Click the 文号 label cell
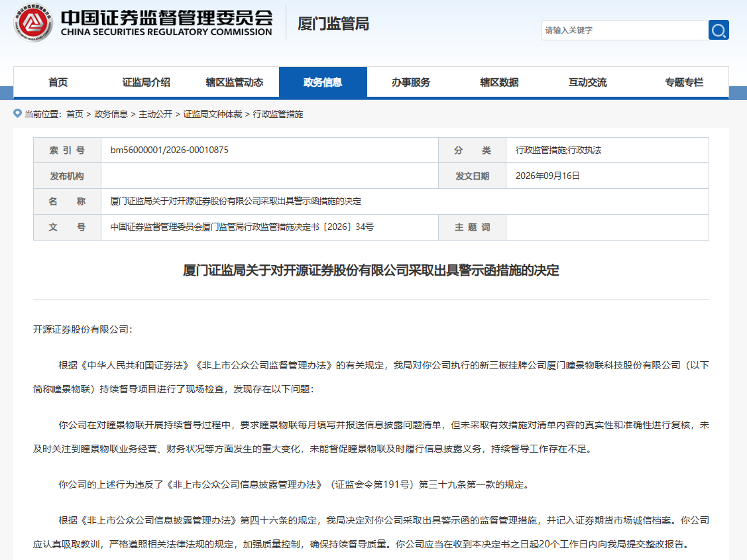The image size is (747, 560). pyautogui.click(x=67, y=227)
